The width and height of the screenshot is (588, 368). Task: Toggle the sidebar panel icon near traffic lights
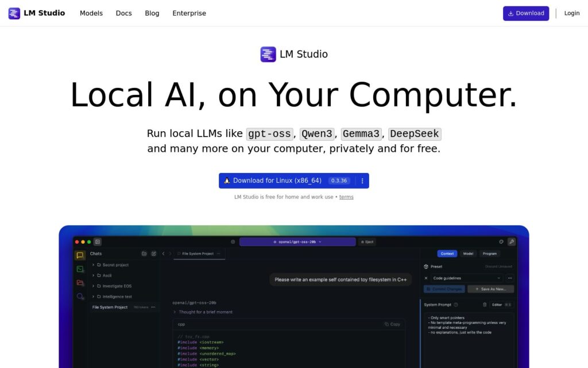point(98,242)
